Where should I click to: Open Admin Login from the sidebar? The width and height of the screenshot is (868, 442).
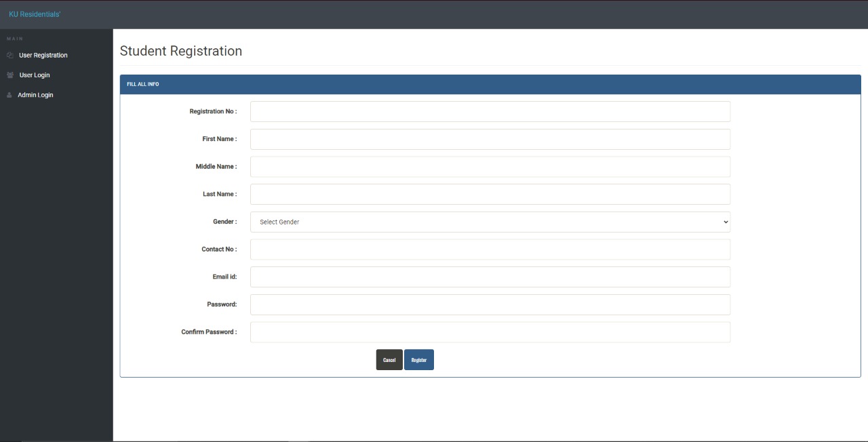pos(35,95)
